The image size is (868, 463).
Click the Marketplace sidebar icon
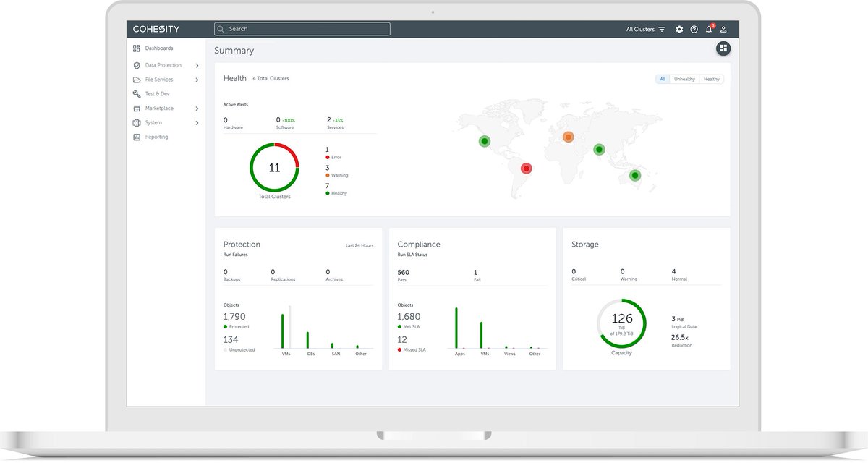pos(137,109)
